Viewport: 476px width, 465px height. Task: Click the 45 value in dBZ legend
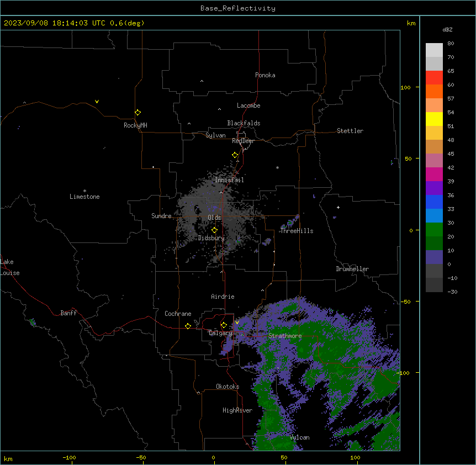(451, 154)
